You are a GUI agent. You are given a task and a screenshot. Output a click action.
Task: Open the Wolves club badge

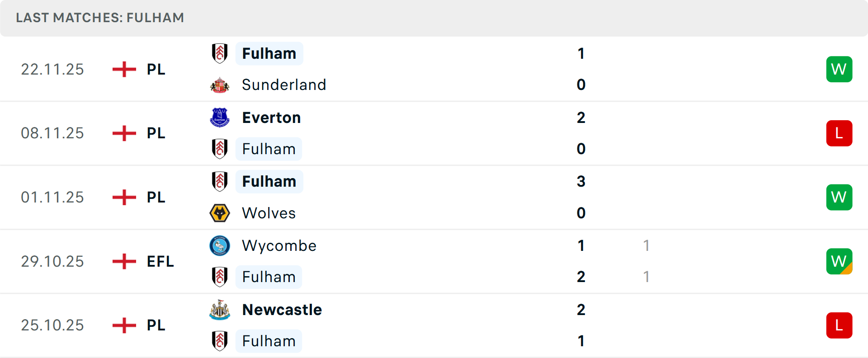tap(220, 213)
